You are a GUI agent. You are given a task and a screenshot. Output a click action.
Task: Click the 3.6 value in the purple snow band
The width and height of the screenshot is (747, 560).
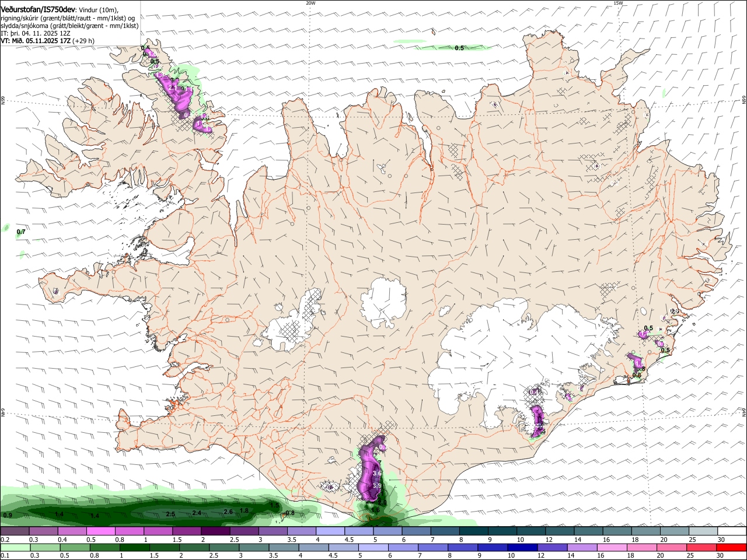tap(377, 473)
